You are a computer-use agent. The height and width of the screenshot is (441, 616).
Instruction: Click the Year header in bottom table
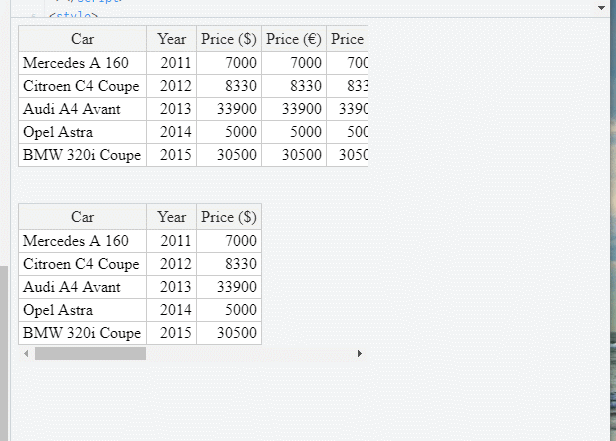tap(172, 217)
